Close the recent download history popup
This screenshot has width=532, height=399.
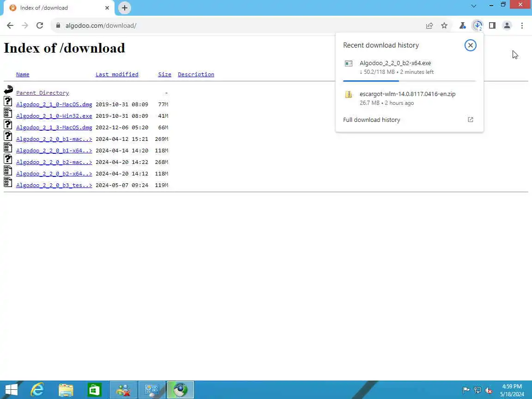click(470, 45)
